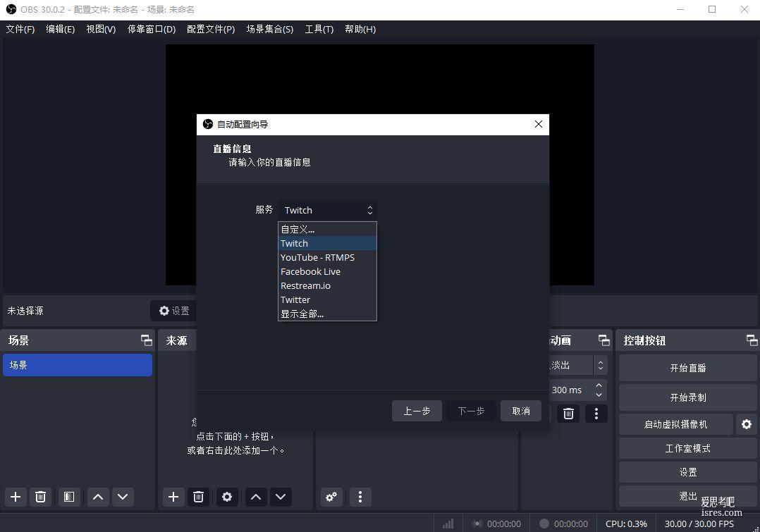Viewport: 760px width, 532px height.
Task: Move source up with the 来源 panel up arrow
Action: (x=256, y=497)
